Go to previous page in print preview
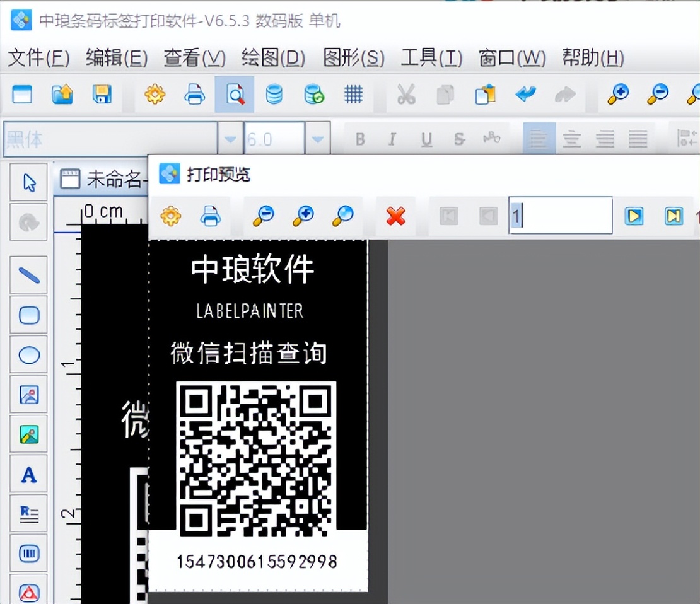Screen dimensions: 700x604 pyautogui.click(x=488, y=216)
